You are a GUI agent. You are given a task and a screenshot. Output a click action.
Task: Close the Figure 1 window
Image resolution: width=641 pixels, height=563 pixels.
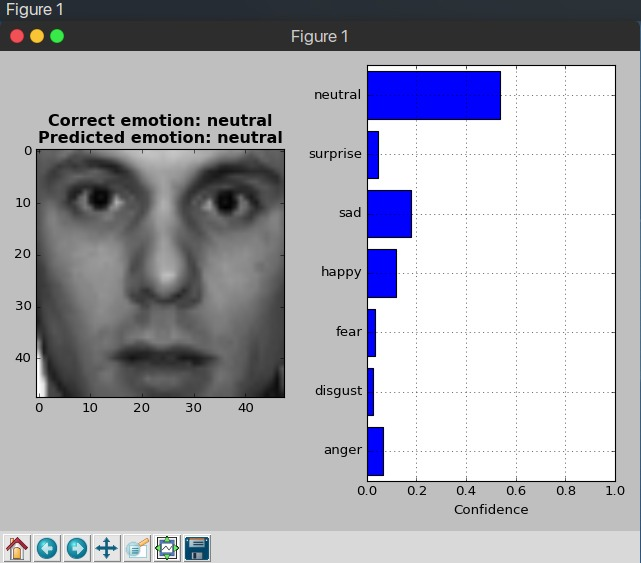point(17,36)
